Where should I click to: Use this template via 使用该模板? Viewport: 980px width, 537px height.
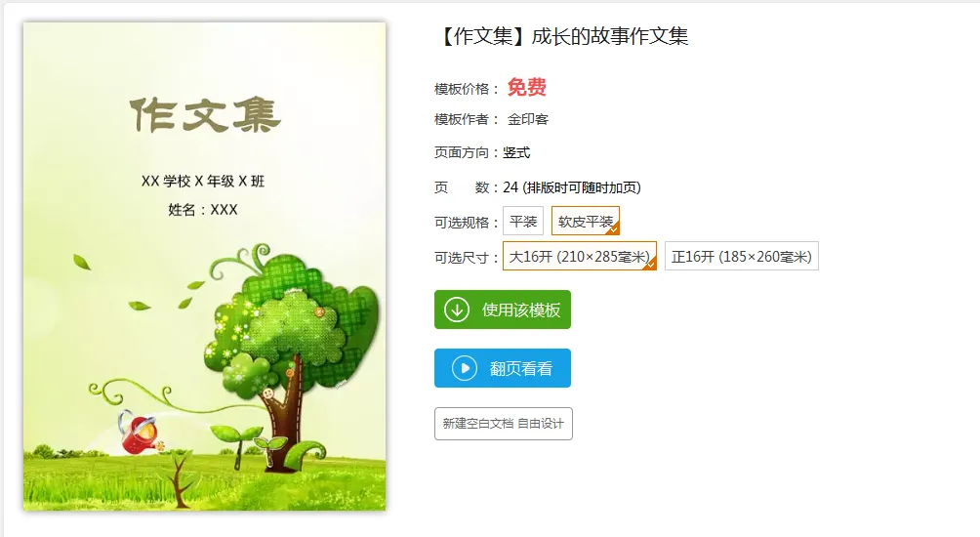pos(503,310)
